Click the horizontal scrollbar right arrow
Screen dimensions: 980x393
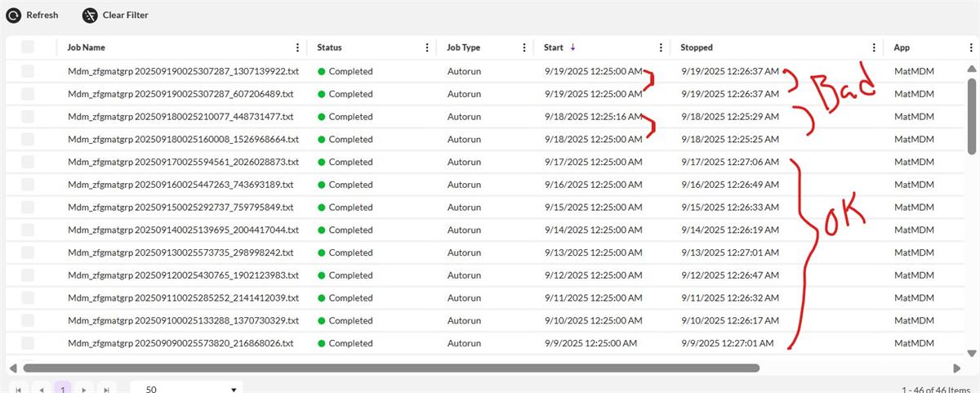pos(957,368)
